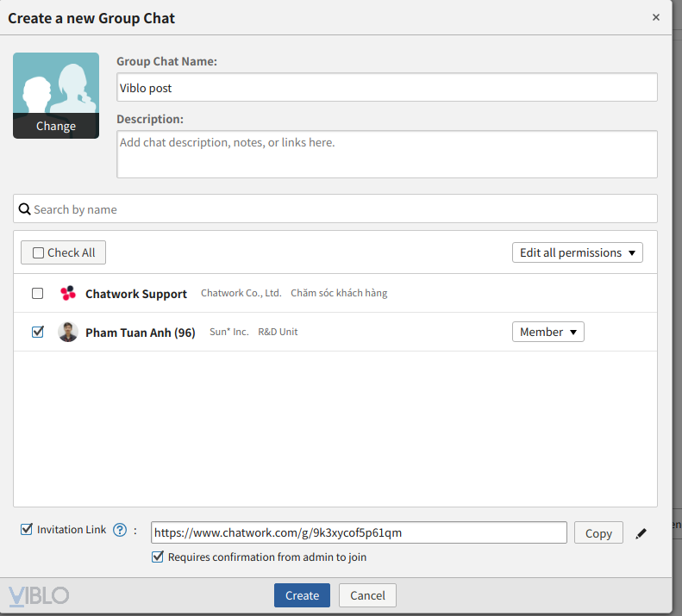Change the group chat avatar image

click(x=56, y=96)
